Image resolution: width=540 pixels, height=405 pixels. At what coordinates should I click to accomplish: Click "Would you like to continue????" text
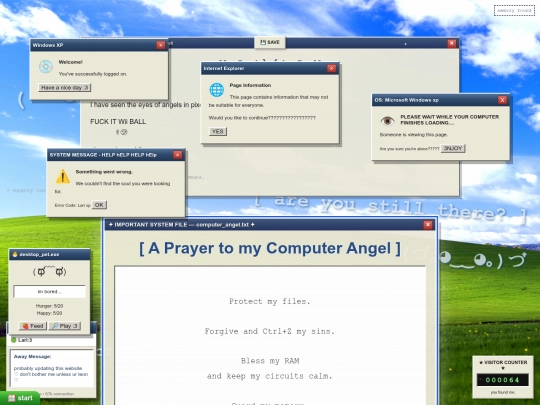262,118
